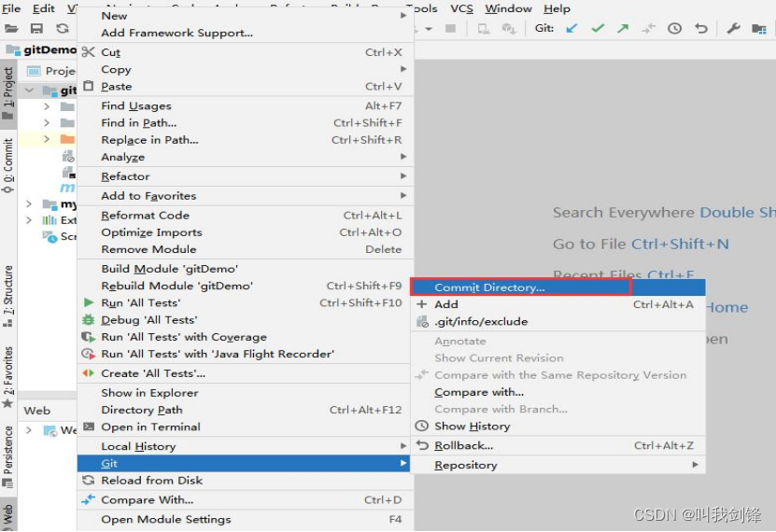Expand the Analyze submenu arrow
Image resolution: width=776 pixels, height=532 pixels.
[x=403, y=157]
